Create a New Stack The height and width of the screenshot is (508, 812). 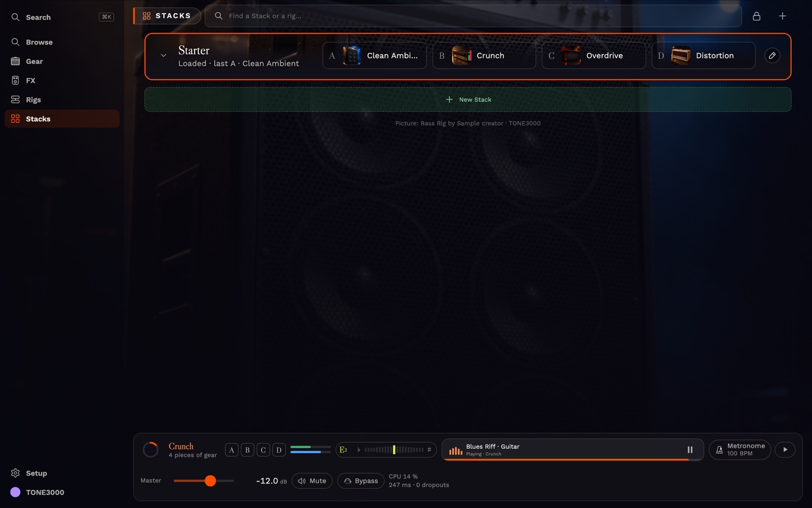(x=468, y=100)
